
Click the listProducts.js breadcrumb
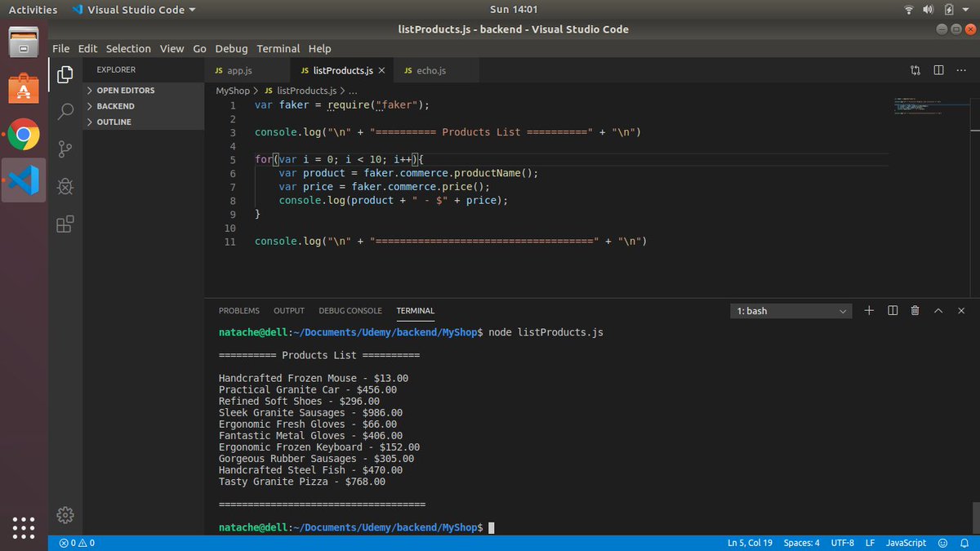tap(301, 91)
